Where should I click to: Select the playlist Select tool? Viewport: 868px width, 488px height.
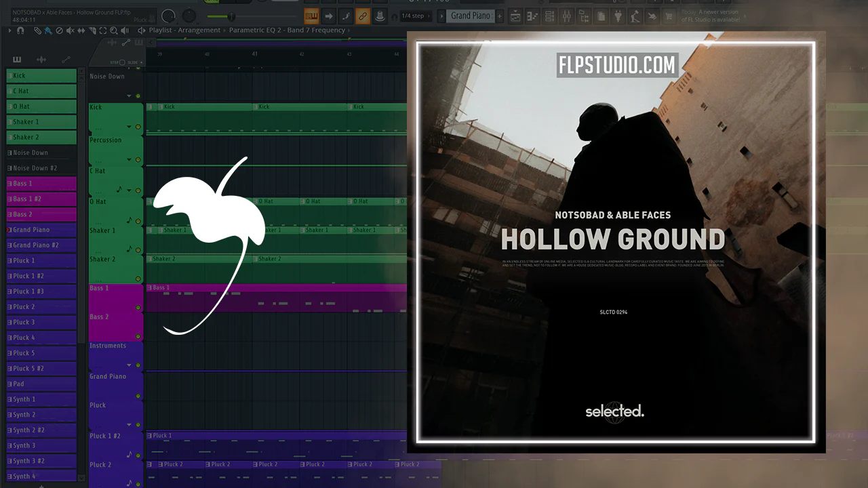[x=102, y=30]
